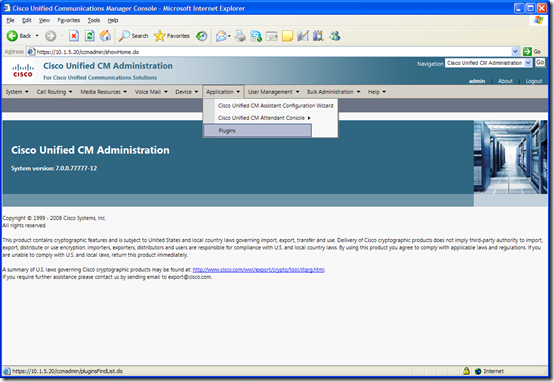This screenshot has width=554, height=382.
Task: Expand the Media Resources menu
Action: tap(104, 92)
